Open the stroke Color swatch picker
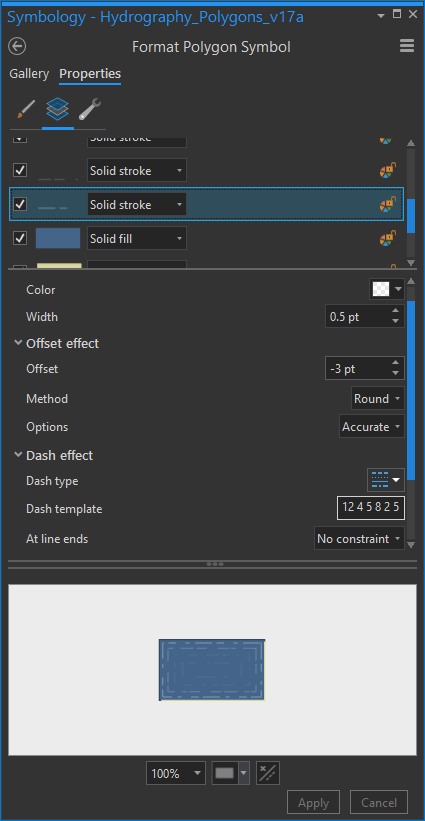 387,289
